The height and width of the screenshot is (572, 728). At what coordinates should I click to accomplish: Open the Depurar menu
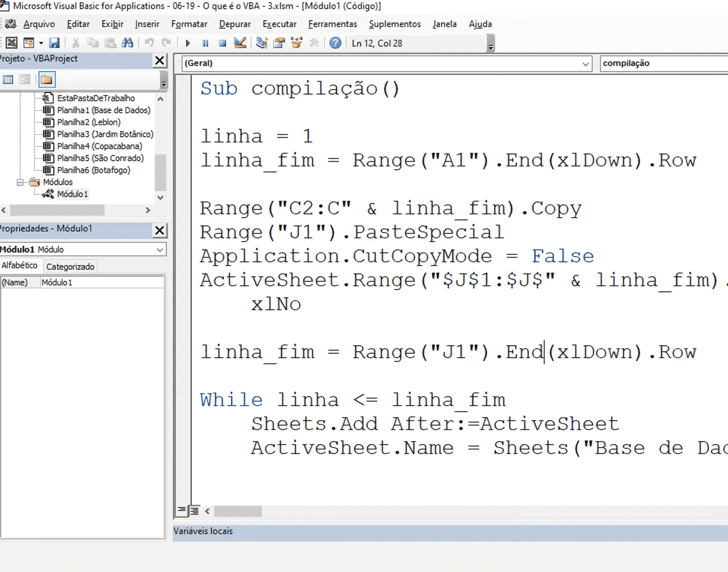234,24
